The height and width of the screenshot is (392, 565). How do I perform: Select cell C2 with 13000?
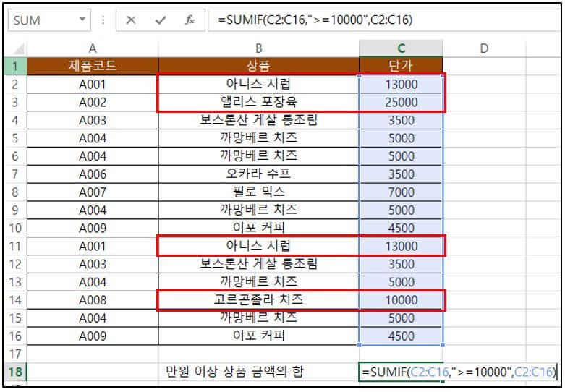pyautogui.click(x=401, y=85)
